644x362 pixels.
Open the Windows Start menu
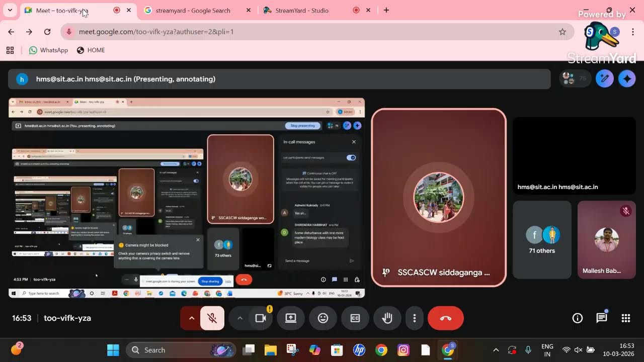(113, 350)
